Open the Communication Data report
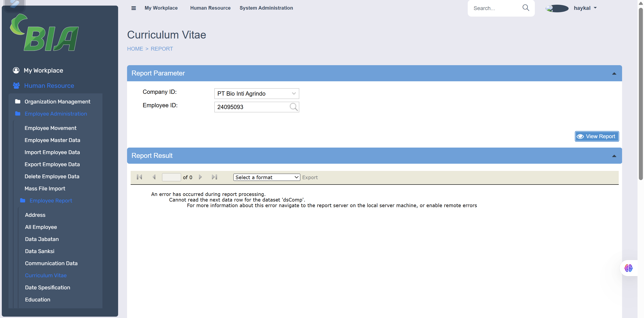The height and width of the screenshot is (318, 644). [x=51, y=263]
